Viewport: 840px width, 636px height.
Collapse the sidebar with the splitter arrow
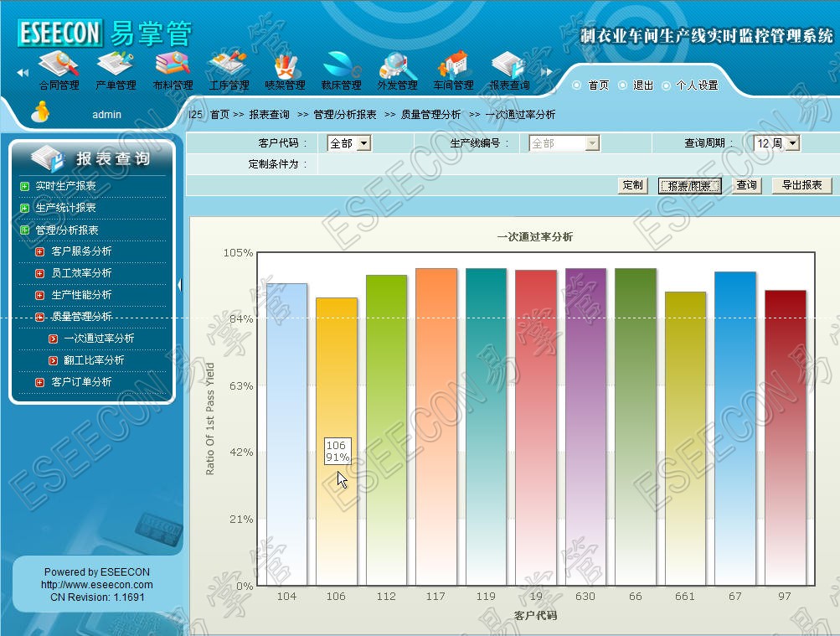[179, 285]
